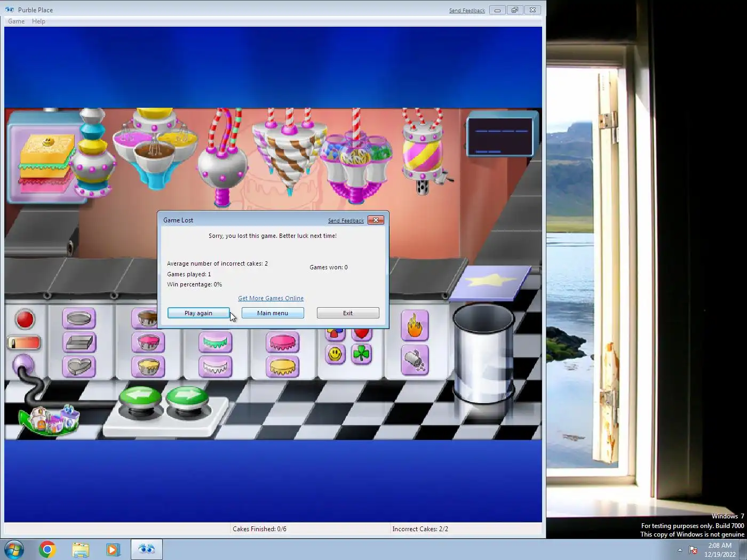Choose the strawberry pink batter flavor

click(148, 342)
